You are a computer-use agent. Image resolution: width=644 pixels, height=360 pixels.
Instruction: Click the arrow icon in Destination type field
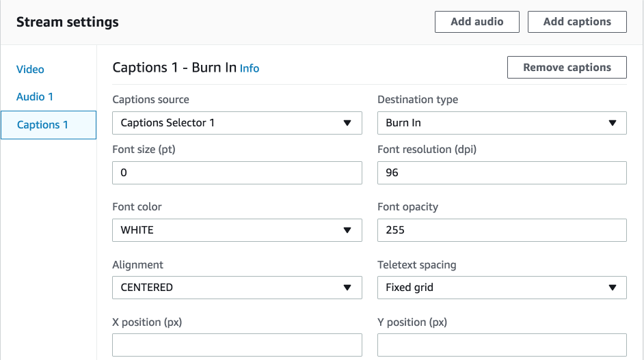pyautogui.click(x=613, y=123)
